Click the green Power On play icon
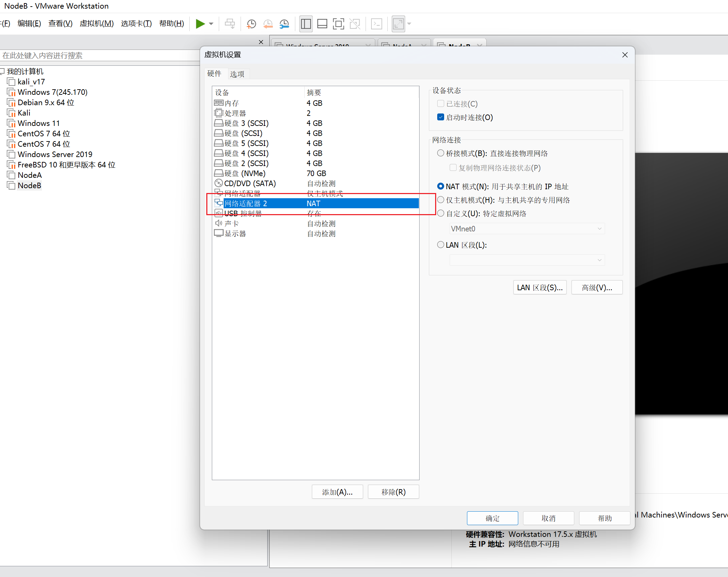728x577 pixels. (200, 24)
